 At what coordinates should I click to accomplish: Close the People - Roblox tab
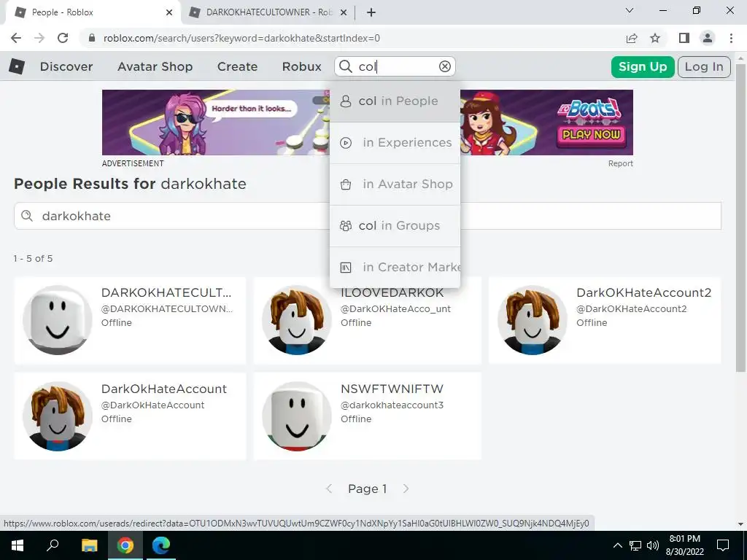169,12
